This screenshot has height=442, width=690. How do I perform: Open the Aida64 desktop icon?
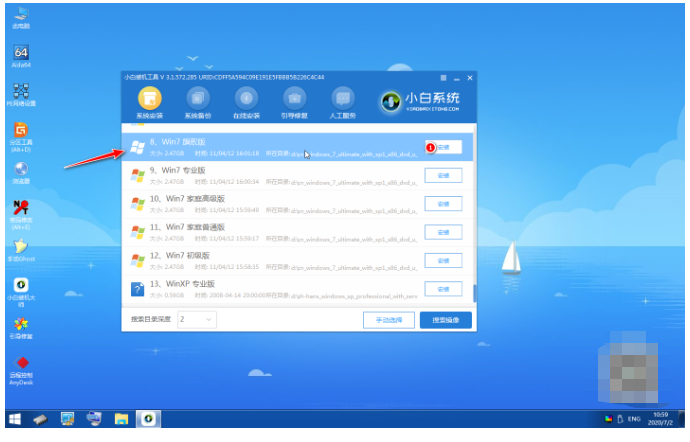coord(21,56)
